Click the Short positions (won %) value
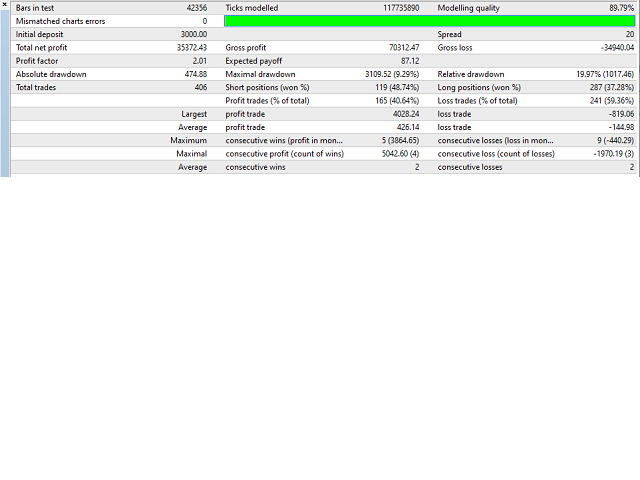This screenshot has height=480, width=640. click(x=392, y=87)
